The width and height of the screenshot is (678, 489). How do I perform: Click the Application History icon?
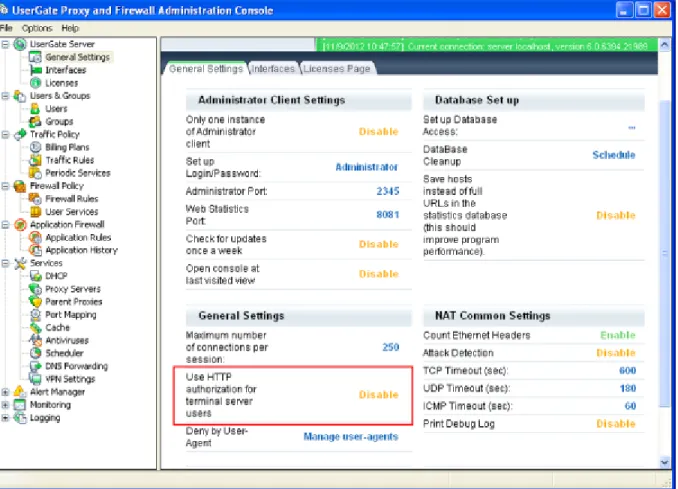pyautogui.click(x=35, y=250)
